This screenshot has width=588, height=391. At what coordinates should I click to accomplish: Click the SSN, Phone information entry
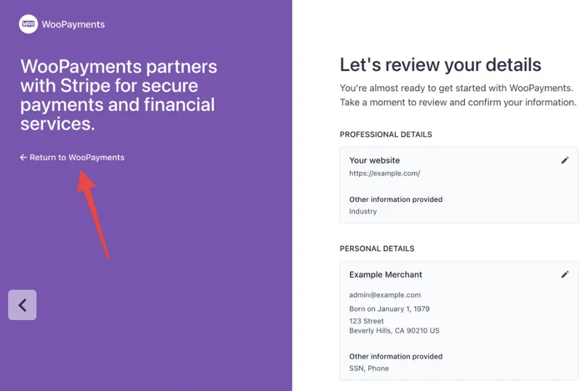click(x=369, y=369)
